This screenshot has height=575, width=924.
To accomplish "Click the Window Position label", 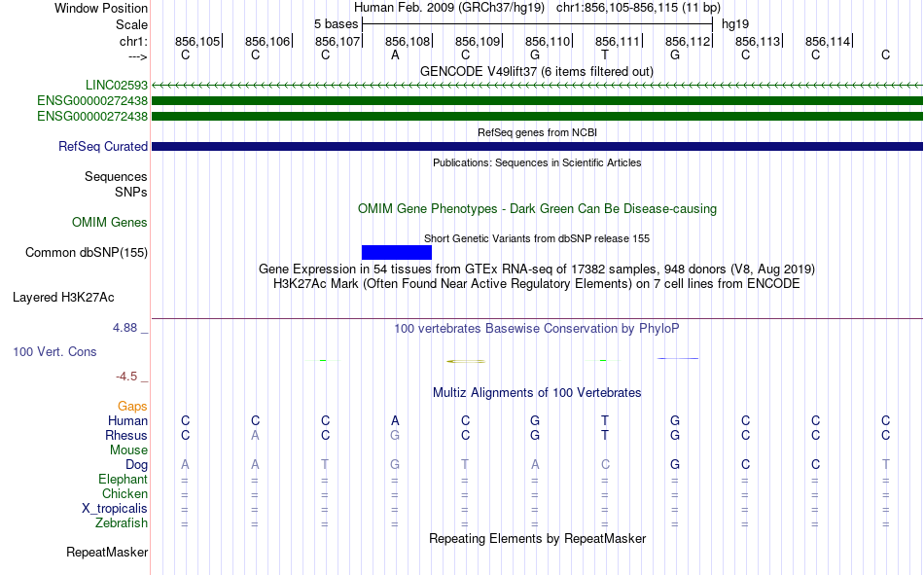I will (101, 8).
